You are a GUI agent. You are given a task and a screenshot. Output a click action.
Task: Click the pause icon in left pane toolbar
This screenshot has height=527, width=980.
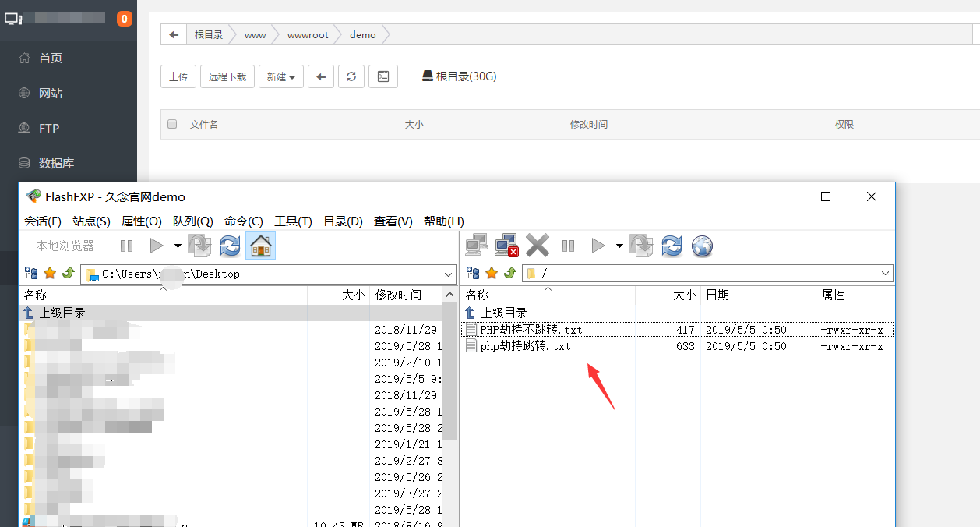(x=126, y=246)
